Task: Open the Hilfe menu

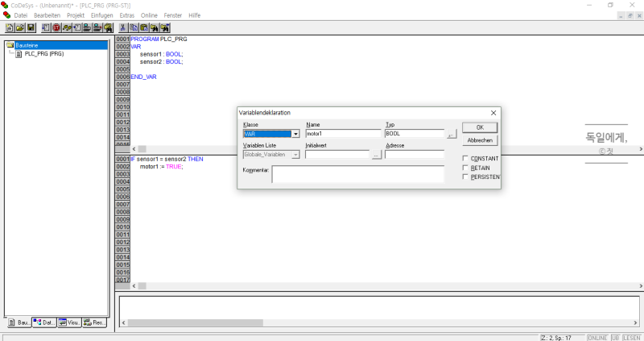Action: [x=194, y=15]
